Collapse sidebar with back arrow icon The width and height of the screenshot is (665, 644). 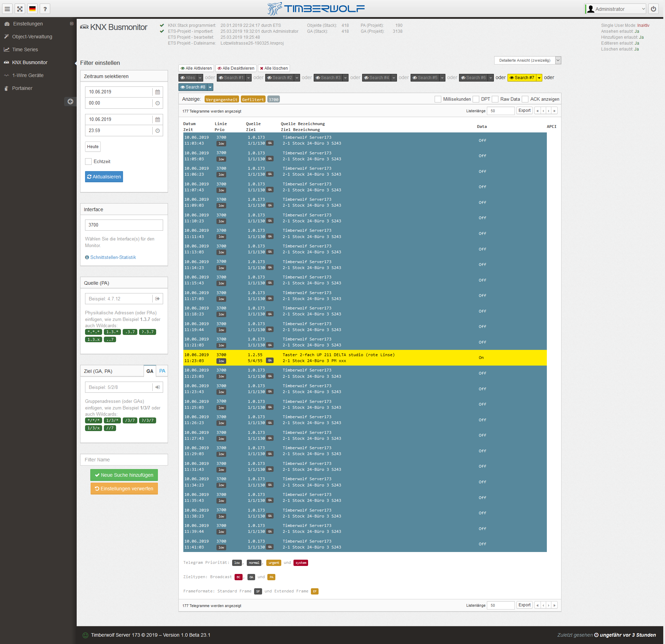coord(70,101)
